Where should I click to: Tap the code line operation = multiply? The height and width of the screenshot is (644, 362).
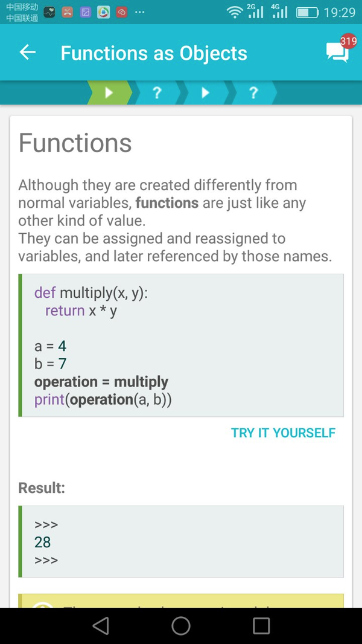[x=101, y=382]
